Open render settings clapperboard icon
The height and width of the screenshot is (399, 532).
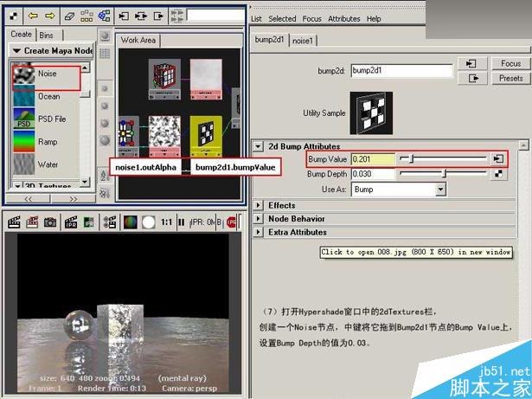pyautogui.click(x=110, y=222)
